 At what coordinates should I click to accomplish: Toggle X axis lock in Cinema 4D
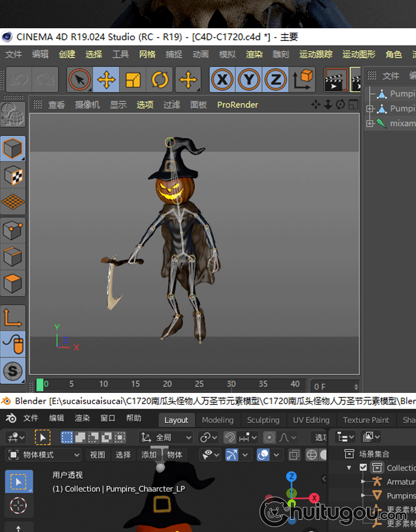(222, 80)
